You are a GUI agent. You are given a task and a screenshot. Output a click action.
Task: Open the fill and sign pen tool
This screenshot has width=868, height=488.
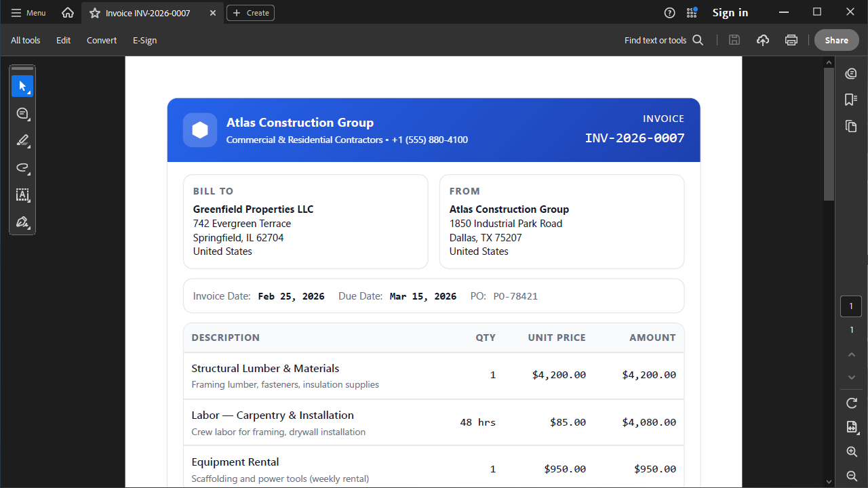click(x=22, y=222)
